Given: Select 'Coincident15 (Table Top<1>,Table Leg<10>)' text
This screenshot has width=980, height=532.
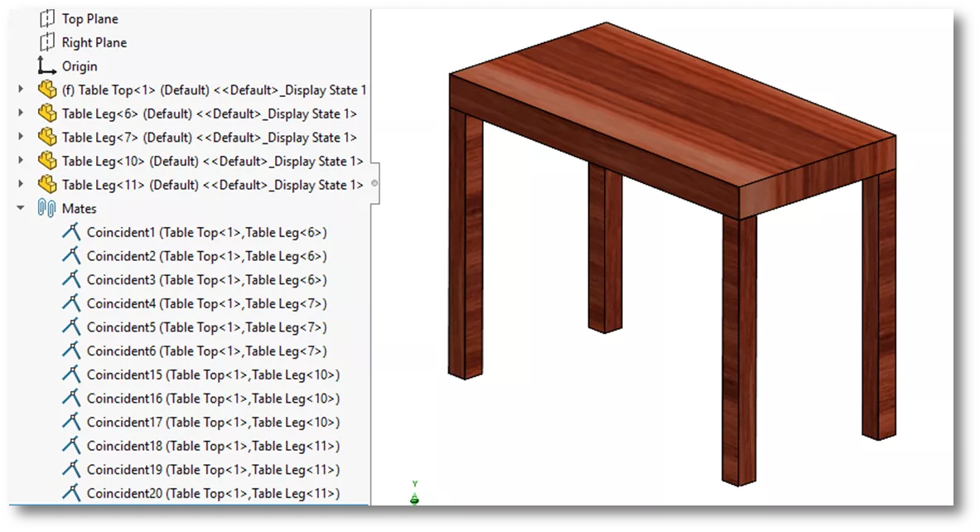Looking at the screenshot, I should (x=214, y=375).
